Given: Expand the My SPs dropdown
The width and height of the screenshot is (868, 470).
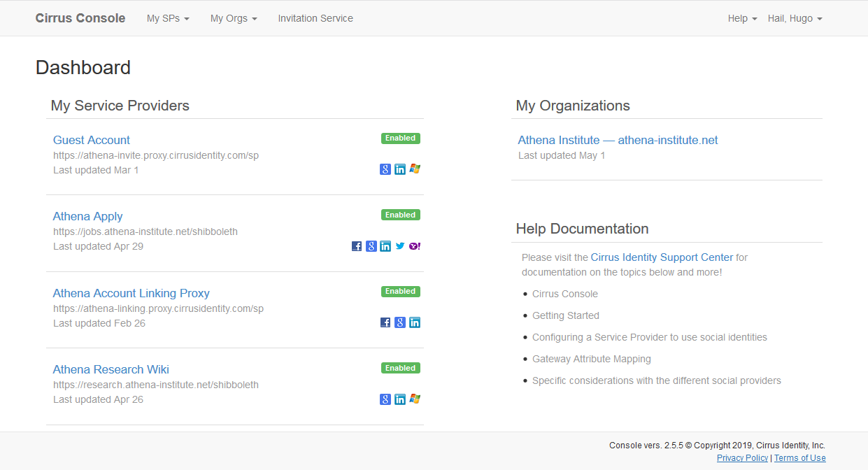Looking at the screenshot, I should pos(168,18).
